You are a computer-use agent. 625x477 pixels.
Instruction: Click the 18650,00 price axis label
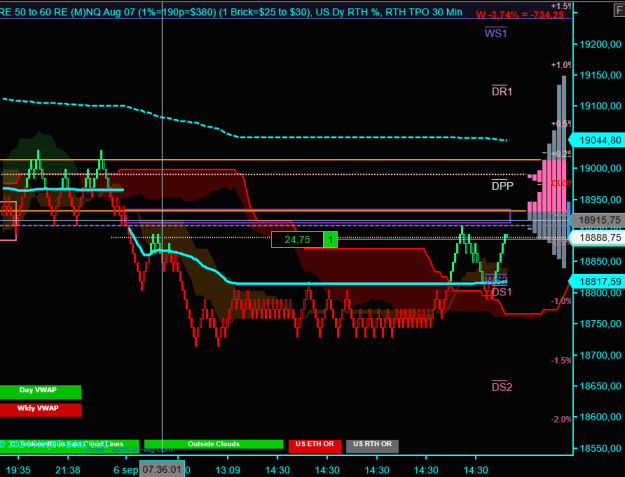pos(600,386)
